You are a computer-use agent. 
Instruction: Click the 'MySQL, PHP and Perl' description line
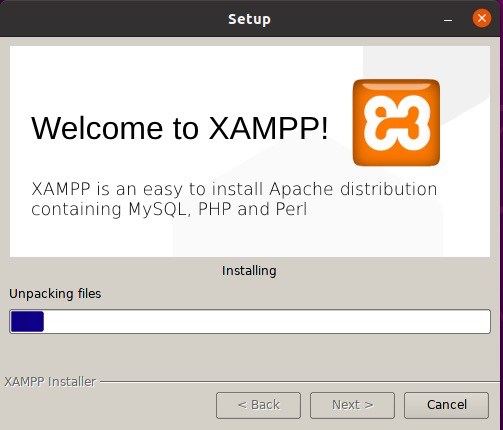tap(218, 209)
